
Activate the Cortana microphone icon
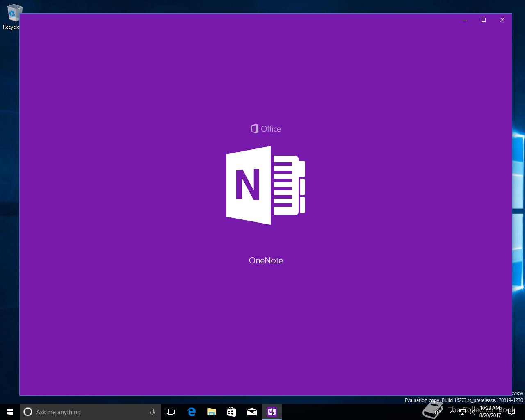click(x=152, y=412)
